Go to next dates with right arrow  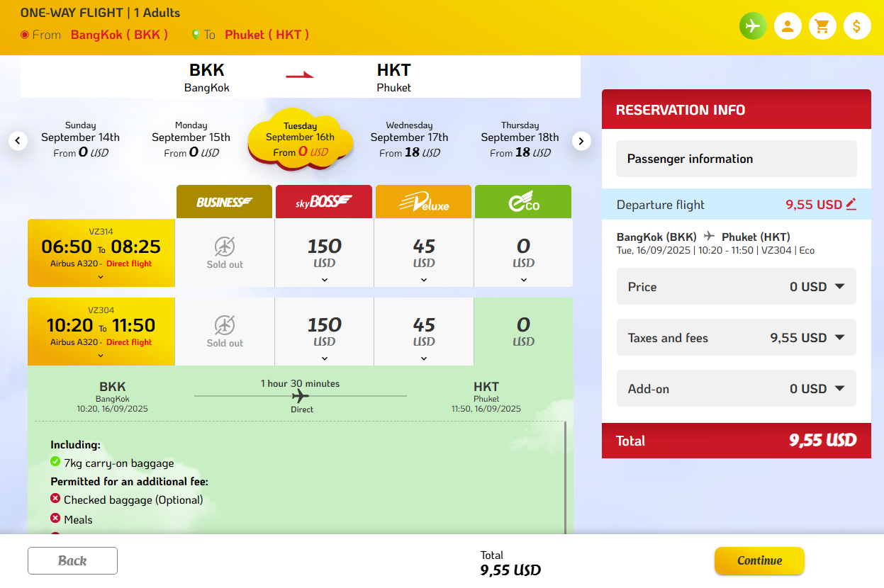tap(581, 141)
